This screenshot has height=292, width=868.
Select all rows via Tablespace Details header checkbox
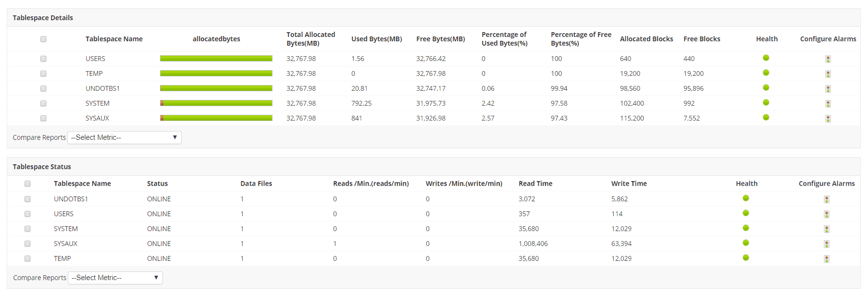point(43,39)
